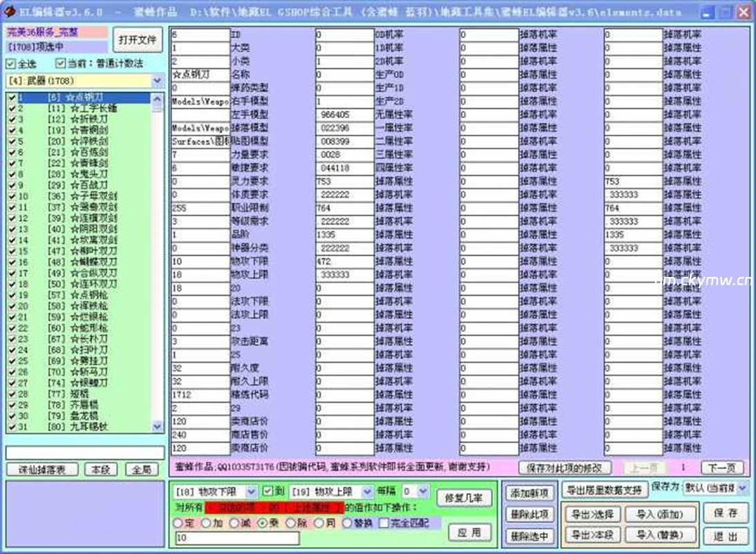Click the ID field containing 6
The height and width of the screenshot is (554, 756).
pyautogui.click(x=200, y=35)
